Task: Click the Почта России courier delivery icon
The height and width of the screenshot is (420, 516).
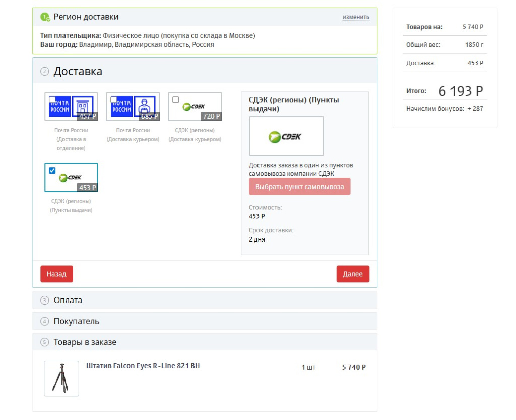Action: [133, 106]
